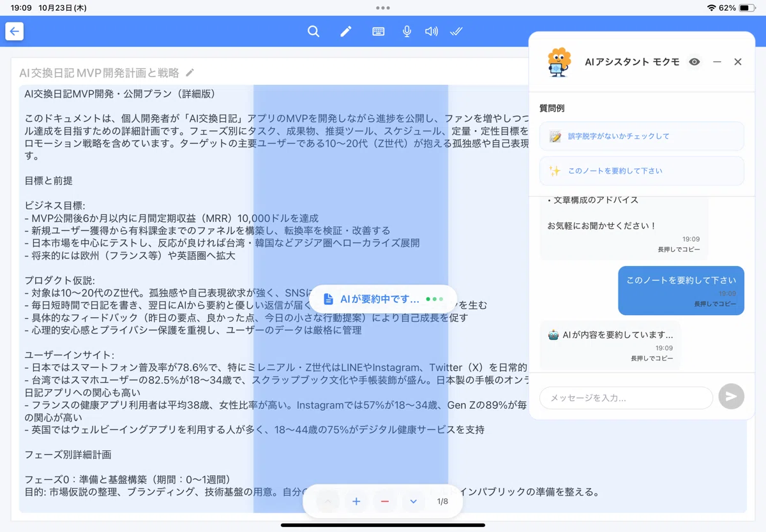Minimize the AI assistant panel

(x=717, y=62)
